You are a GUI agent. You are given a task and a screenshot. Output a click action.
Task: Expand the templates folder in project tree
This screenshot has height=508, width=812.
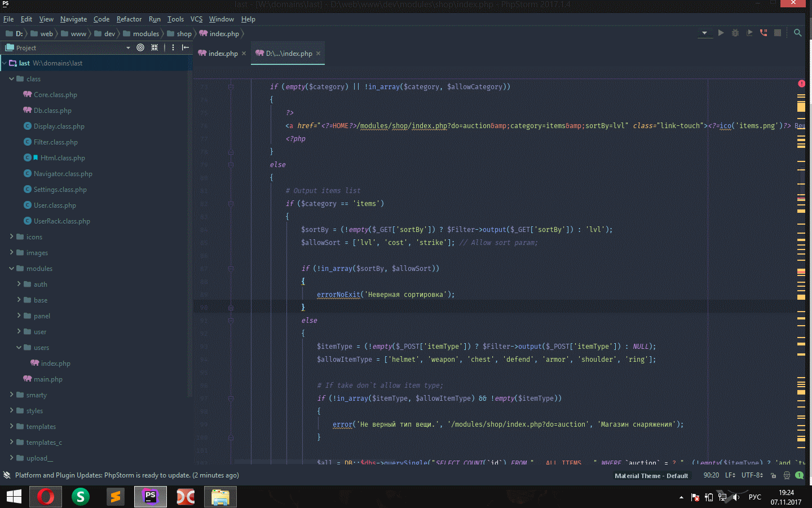tap(12, 427)
